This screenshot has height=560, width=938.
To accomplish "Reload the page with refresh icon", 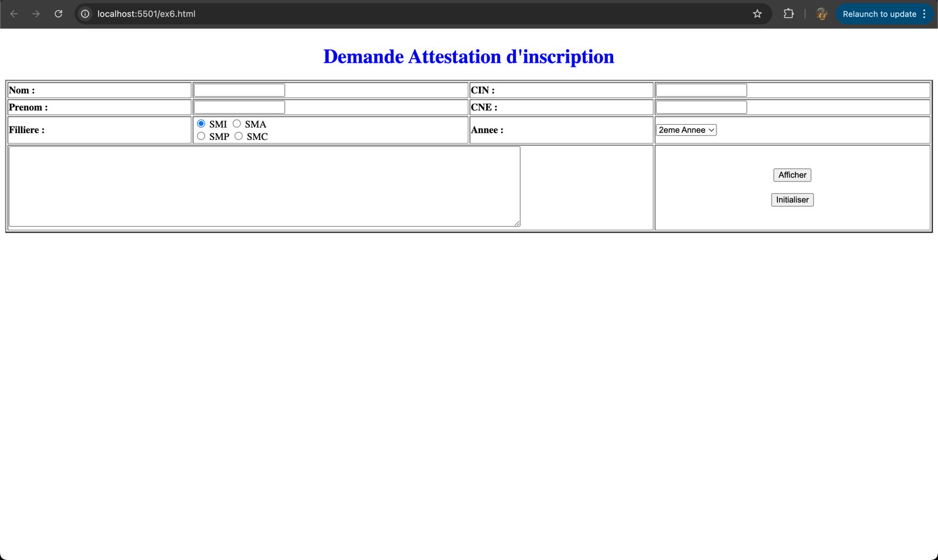I will coord(59,14).
